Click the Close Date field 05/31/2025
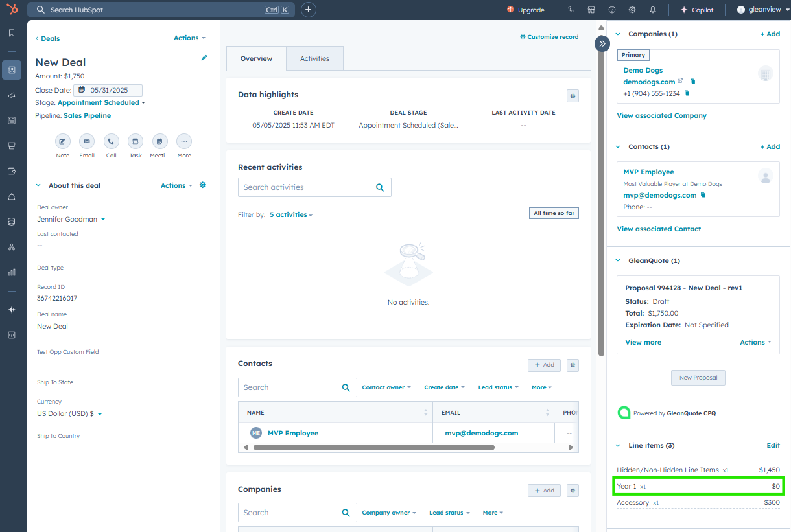The image size is (791, 532). tap(108, 91)
